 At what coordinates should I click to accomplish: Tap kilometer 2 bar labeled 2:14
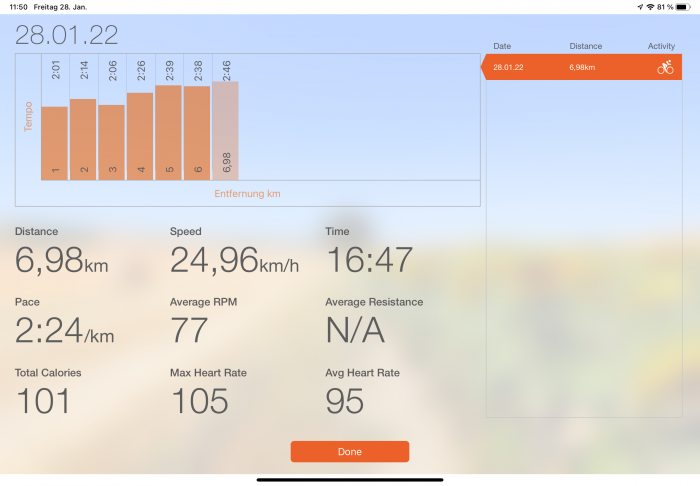pos(83,139)
